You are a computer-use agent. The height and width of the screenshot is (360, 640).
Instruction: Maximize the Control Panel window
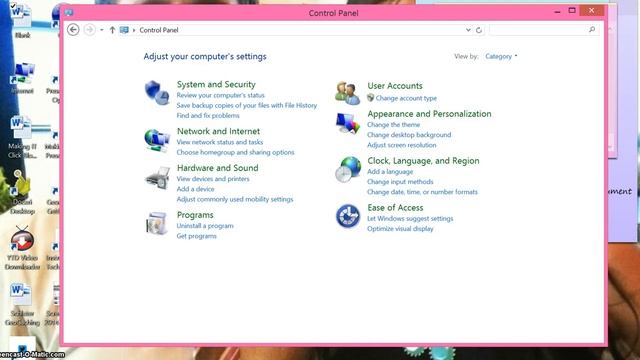(572, 11)
